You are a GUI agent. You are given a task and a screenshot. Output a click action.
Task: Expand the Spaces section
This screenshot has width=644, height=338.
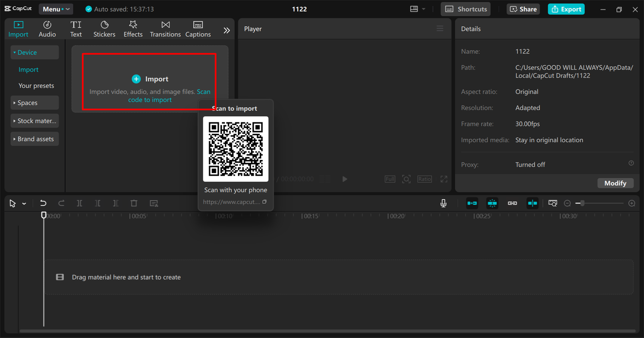point(35,103)
